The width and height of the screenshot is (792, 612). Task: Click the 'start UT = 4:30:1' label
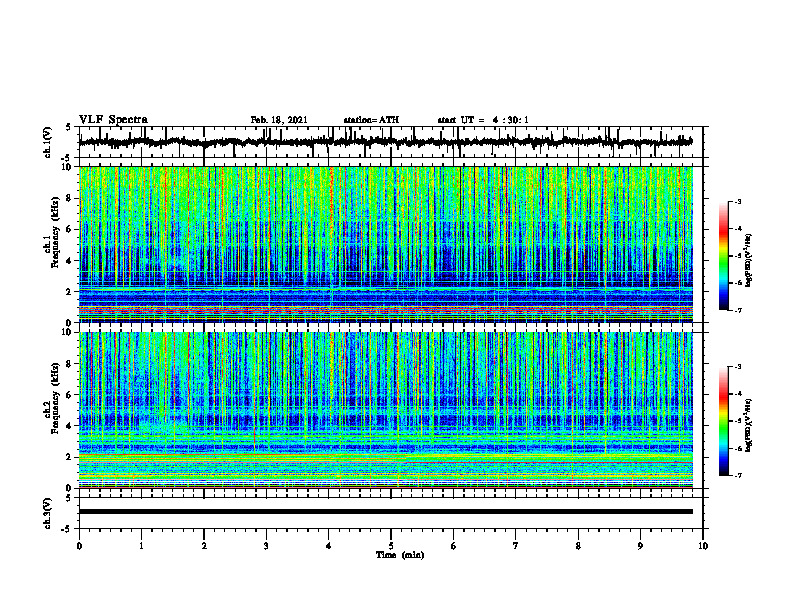click(483, 120)
